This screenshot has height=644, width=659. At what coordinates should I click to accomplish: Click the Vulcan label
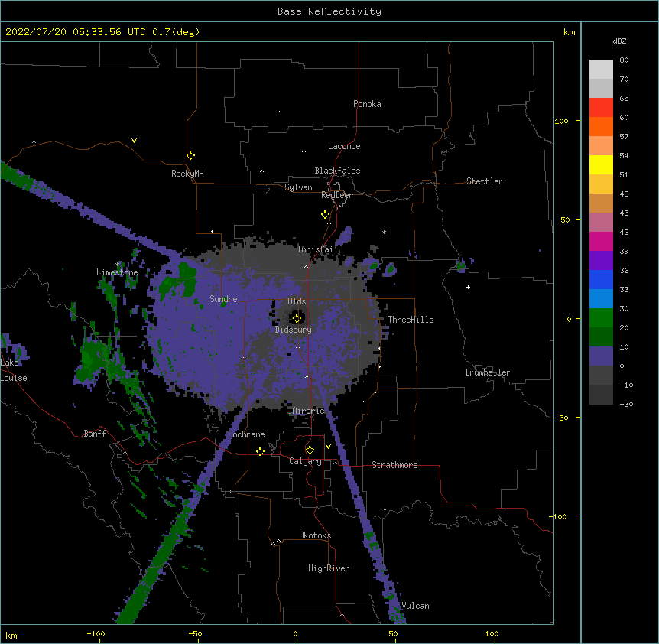(x=415, y=606)
